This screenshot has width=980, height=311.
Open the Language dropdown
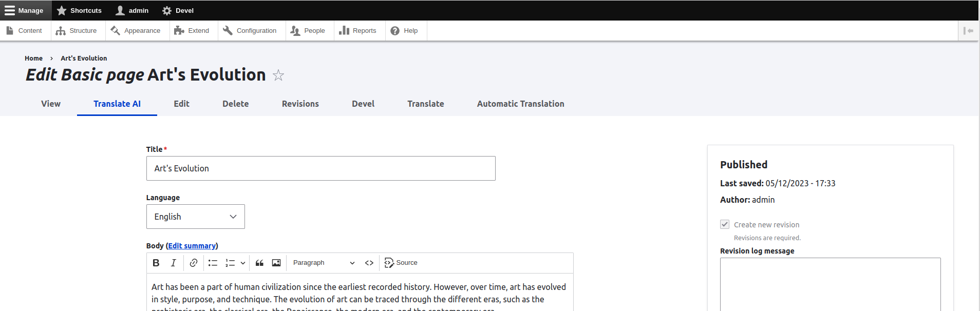click(x=195, y=217)
